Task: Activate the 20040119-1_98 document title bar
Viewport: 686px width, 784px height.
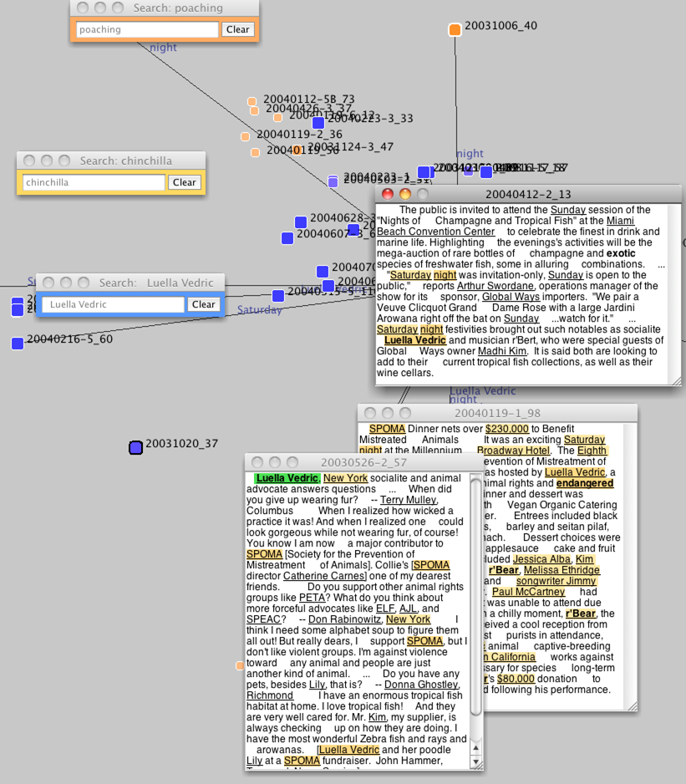Action: tap(497, 413)
